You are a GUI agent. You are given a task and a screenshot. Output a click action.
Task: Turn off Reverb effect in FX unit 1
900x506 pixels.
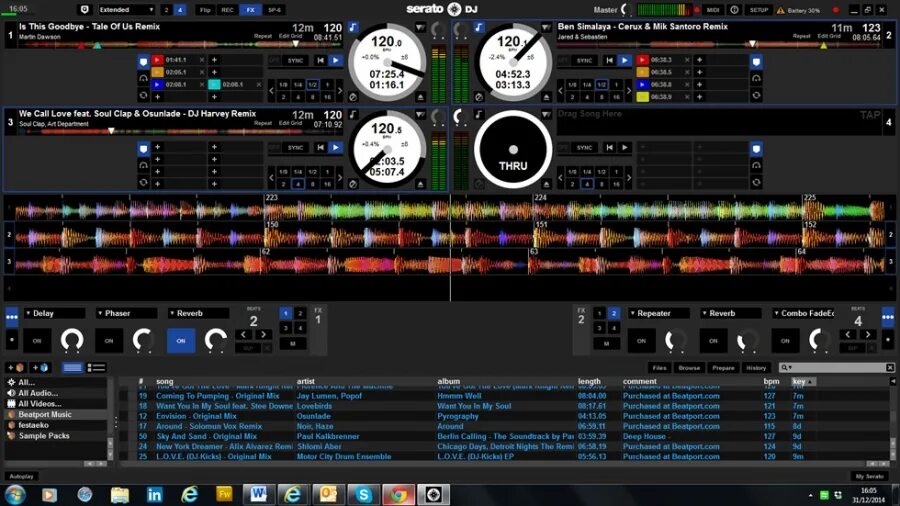[181, 341]
